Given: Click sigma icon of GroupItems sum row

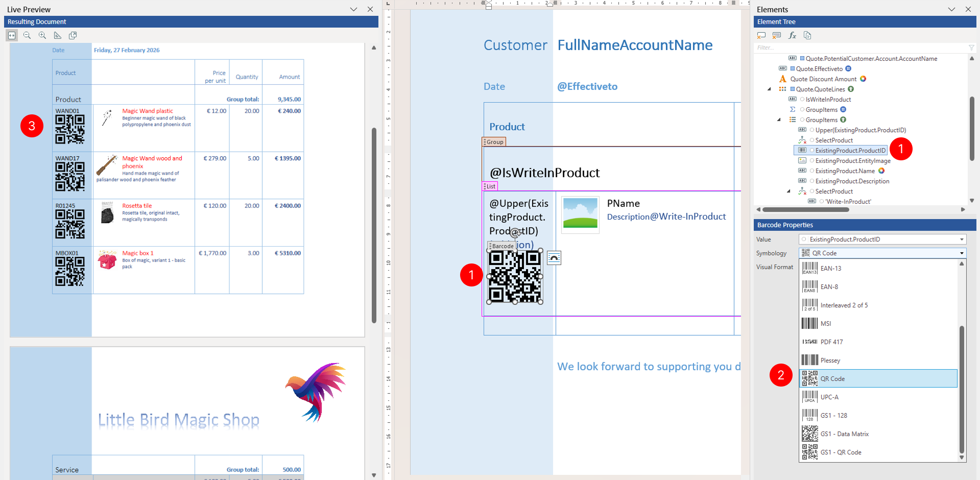Looking at the screenshot, I should 793,109.
